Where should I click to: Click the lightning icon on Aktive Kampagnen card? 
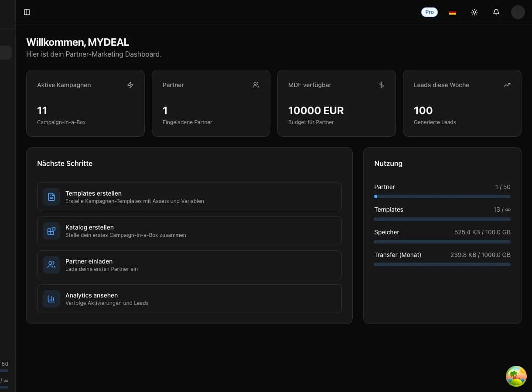(x=130, y=85)
